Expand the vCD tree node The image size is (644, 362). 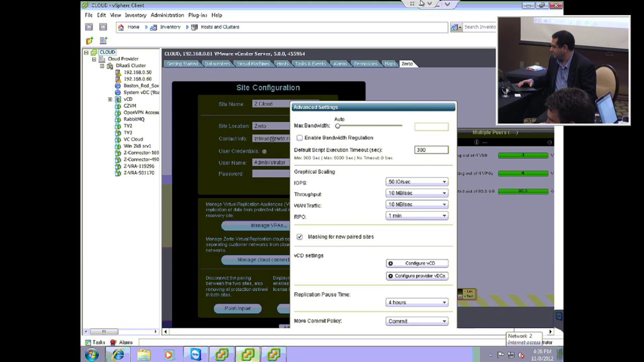point(110,99)
